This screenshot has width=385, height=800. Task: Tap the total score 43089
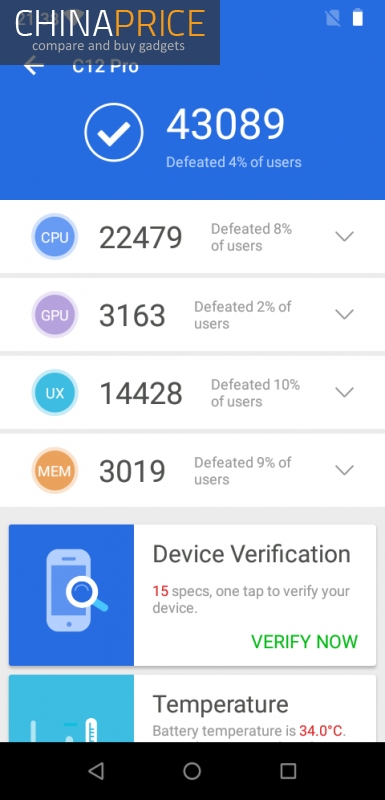tap(225, 124)
